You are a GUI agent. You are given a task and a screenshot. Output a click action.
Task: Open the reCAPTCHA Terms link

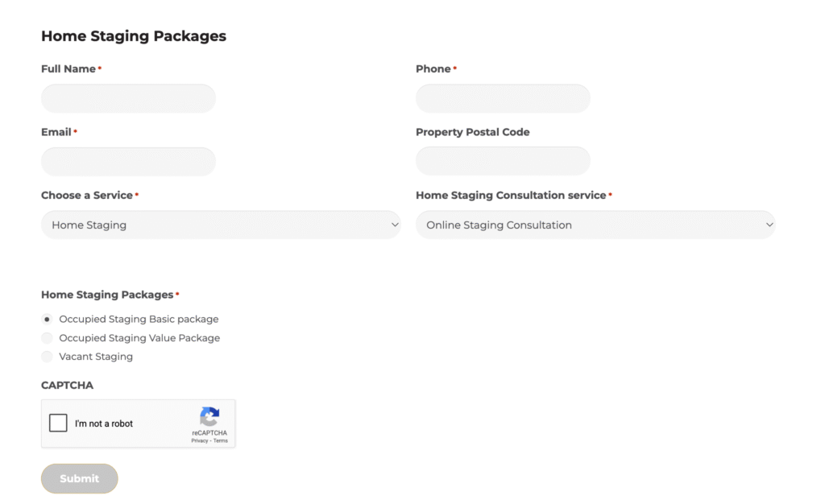[x=221, y=441]
